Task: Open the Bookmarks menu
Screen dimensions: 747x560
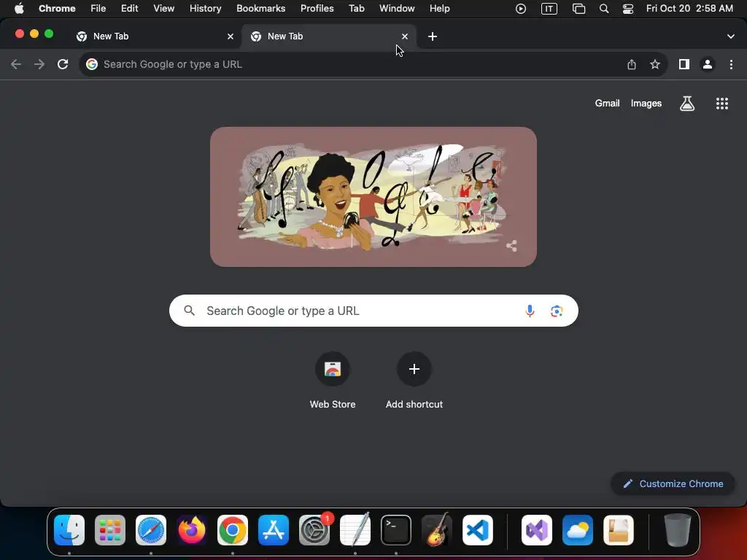Action: [x=260, y=9]
